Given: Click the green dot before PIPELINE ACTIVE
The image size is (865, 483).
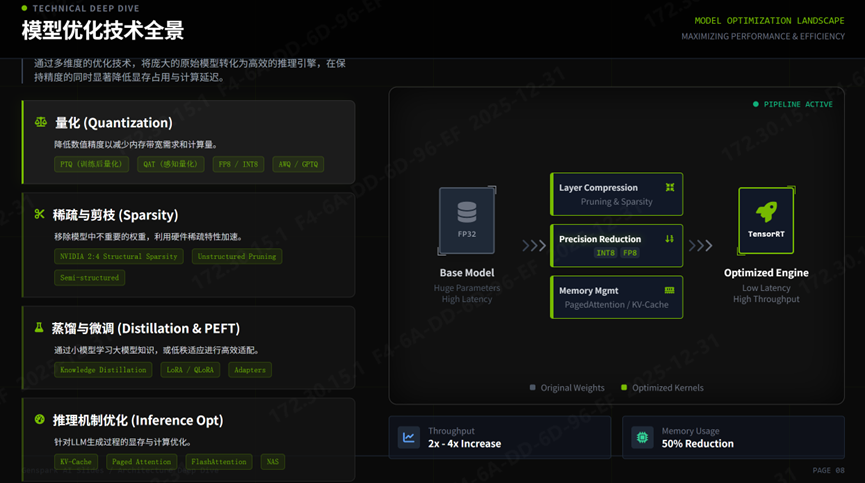Looking at the screenshot, I should [x=756, y=104].
